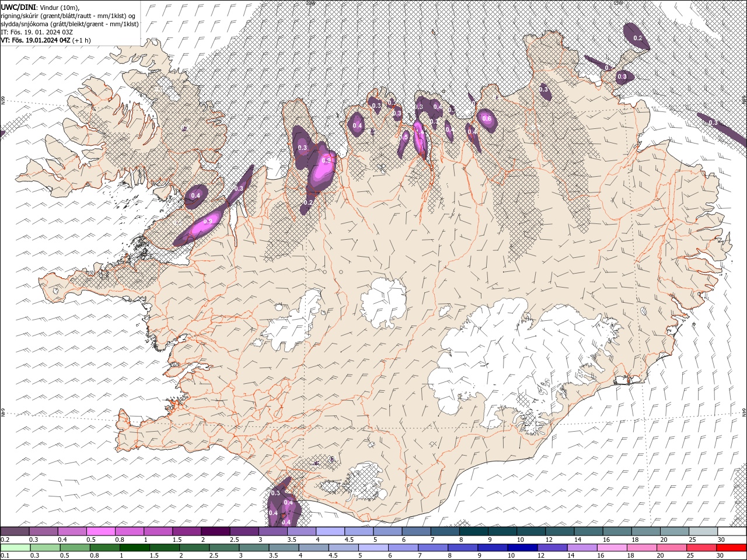Click the top legend row swatch labeled 12
Viewport: 747px width, 560px height.
pos(559,531)
